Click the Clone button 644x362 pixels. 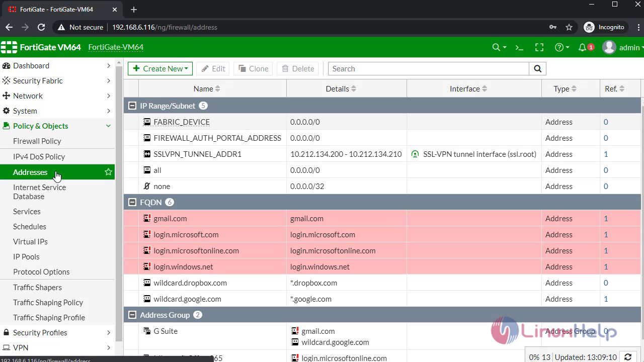(x=253, y=69)
